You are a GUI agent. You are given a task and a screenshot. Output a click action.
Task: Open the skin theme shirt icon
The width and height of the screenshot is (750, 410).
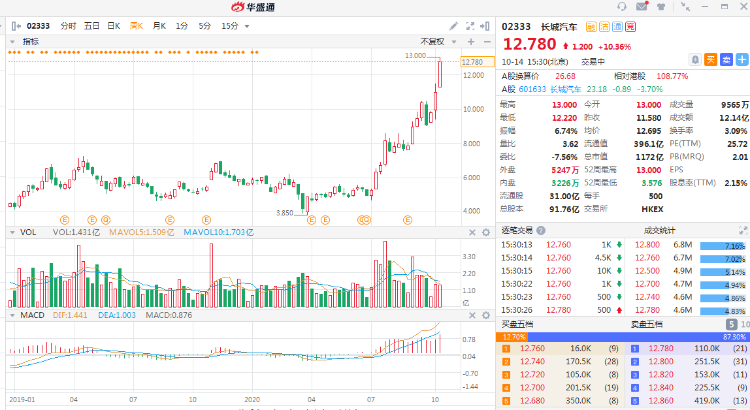[661, 6]
